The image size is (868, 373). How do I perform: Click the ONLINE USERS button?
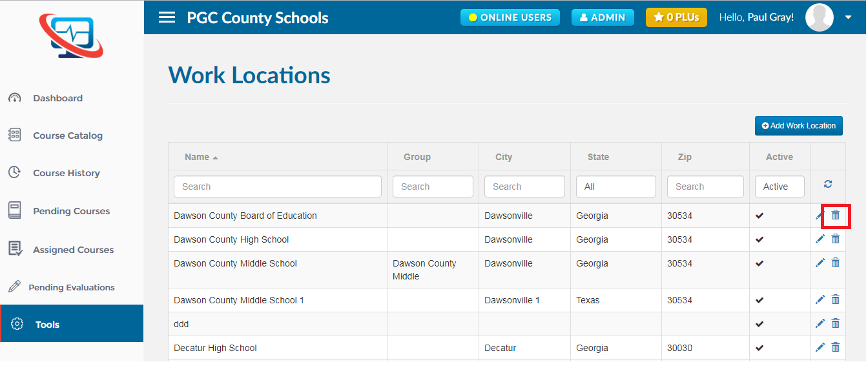[510, 17]
